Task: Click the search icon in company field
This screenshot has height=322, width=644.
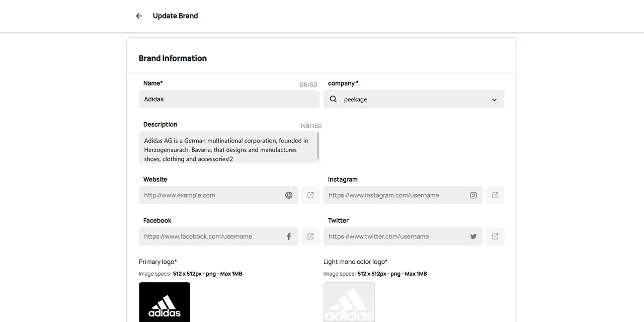Action: coord(333,99)
